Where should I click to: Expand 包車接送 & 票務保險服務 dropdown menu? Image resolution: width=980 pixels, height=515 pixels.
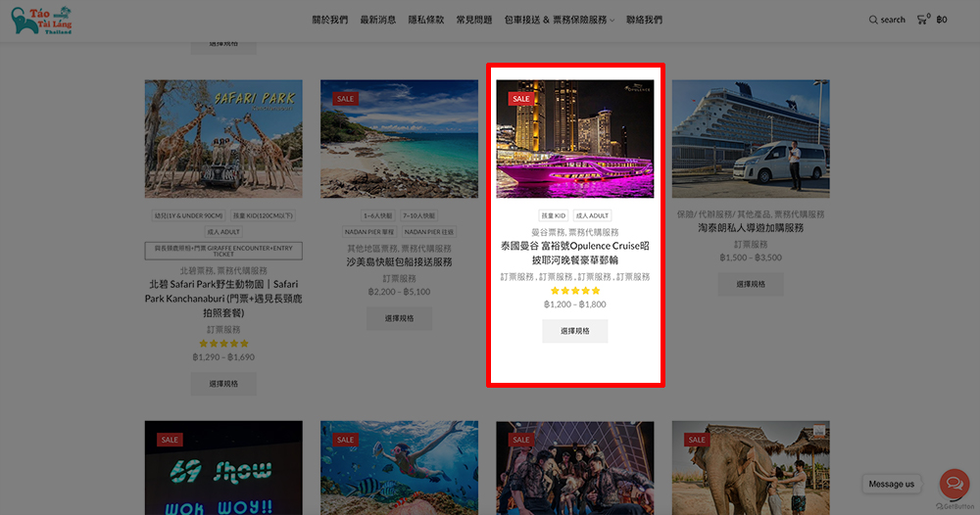point(560,20)
